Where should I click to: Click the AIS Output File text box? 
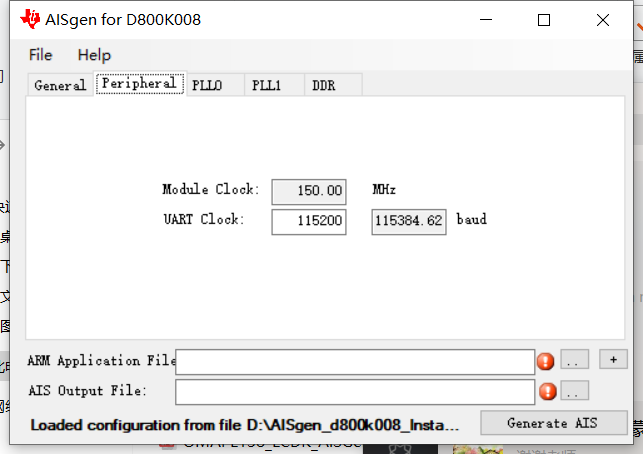[x=355, y=392]
